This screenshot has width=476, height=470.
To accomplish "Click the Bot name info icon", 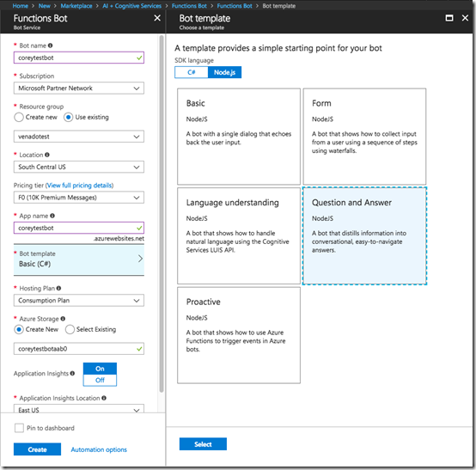I will (50, 46).
